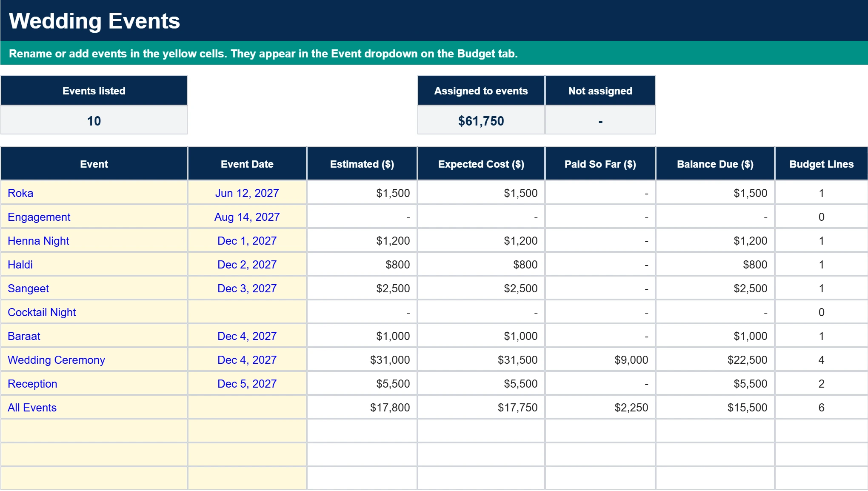Click the $22,500 balance due cell
This screenshot has width=868, height=491.
point(715,360)
